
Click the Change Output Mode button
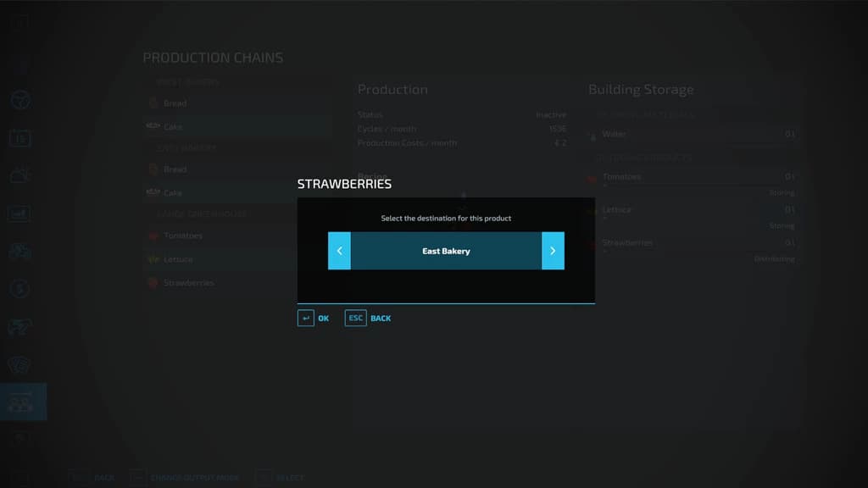tap(184, 478)
